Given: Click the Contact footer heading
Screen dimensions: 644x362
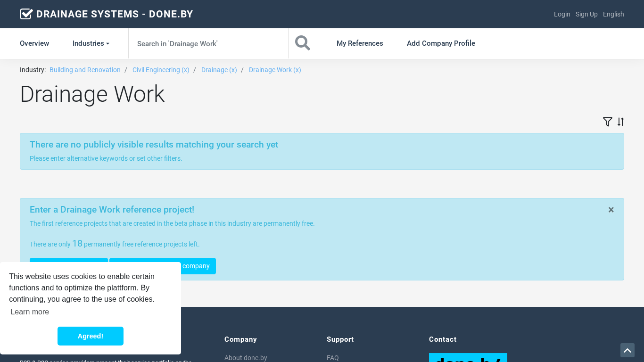Looking at the screenshot, I should point(443,339).
